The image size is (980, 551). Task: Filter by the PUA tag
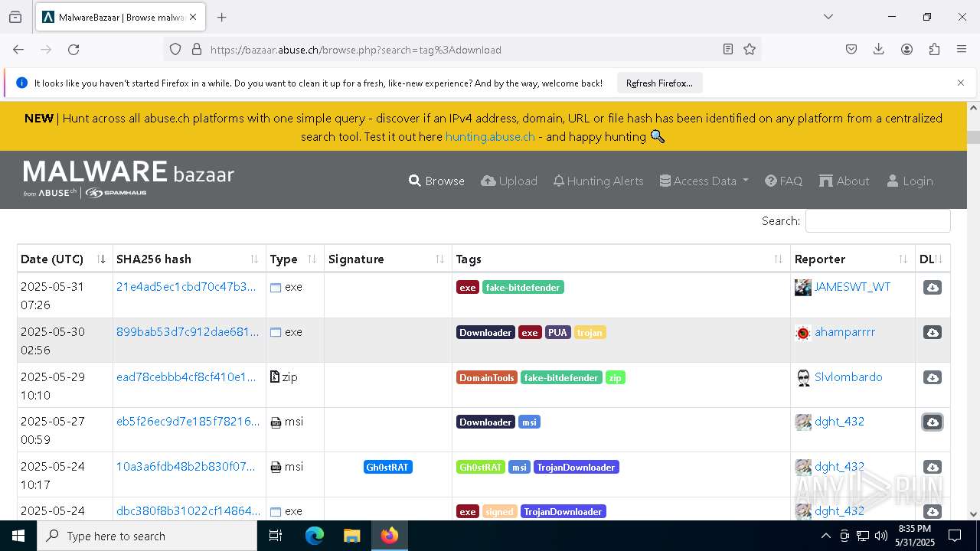[x=557, y=333]
